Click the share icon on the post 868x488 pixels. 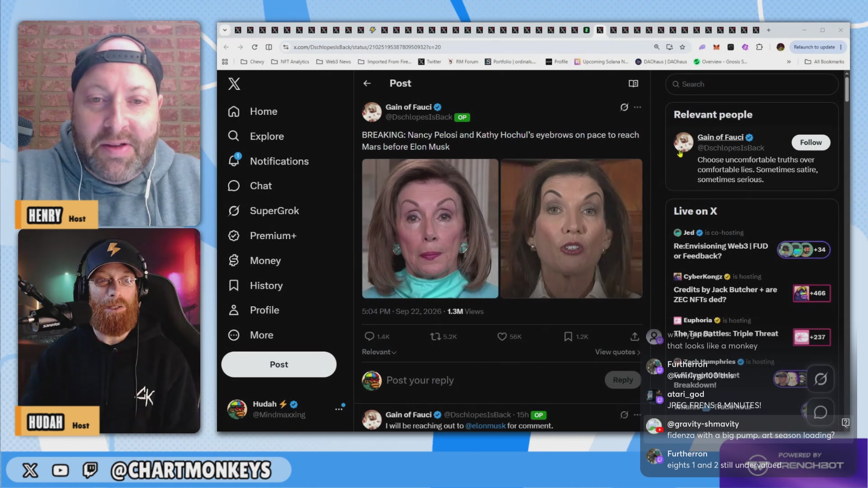click(x=635, y=336)
